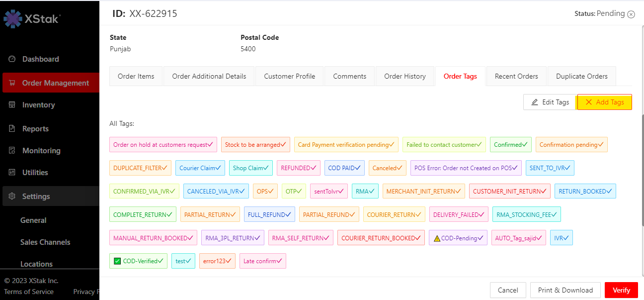
Task: Click the Reports document icon
Action: point(12,129)
